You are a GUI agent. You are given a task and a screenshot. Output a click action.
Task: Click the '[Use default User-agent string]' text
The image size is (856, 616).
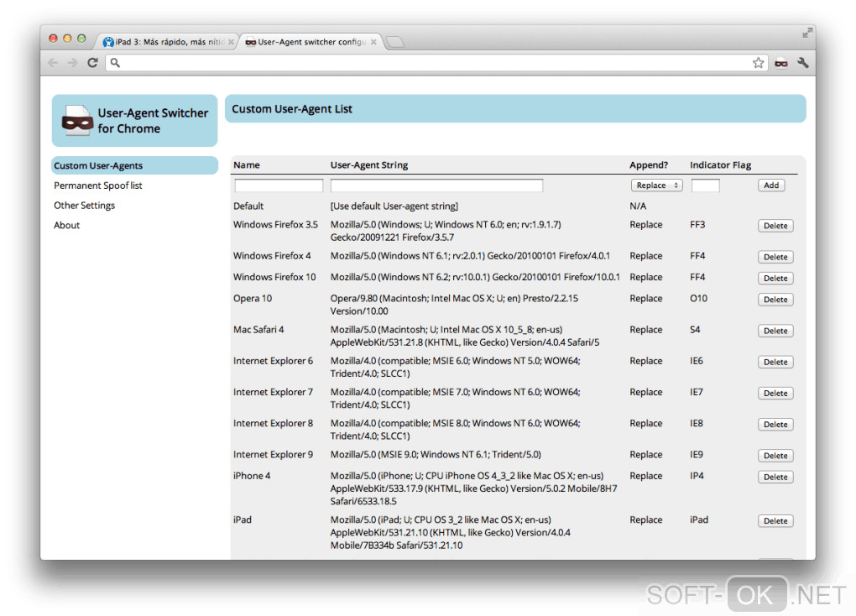(x=394, y=206)
